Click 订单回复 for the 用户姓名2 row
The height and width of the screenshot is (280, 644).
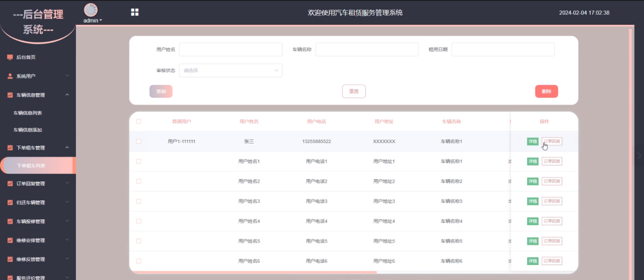552,181
